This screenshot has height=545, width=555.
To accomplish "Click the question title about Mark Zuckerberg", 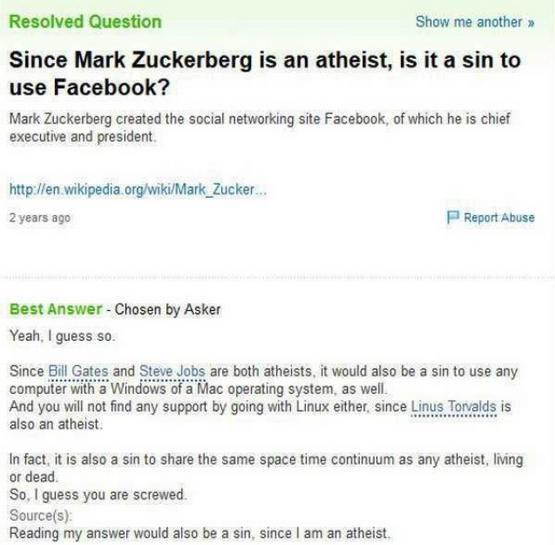I will pyautogui.click(x=265, y=74).
